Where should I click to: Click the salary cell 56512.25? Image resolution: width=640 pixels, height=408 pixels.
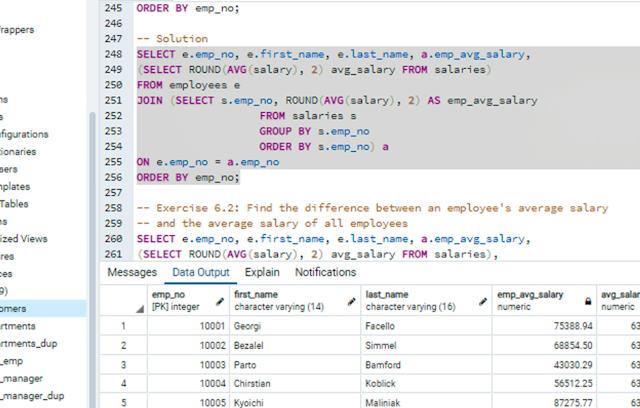tap(544, 384)
